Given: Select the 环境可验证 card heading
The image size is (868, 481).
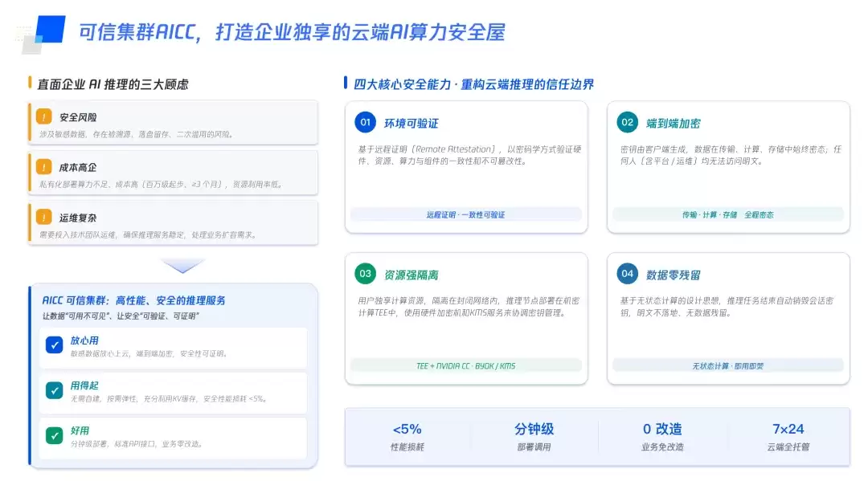Looking at the screenshot, I should pyautogui.click(x=411, y=124).
